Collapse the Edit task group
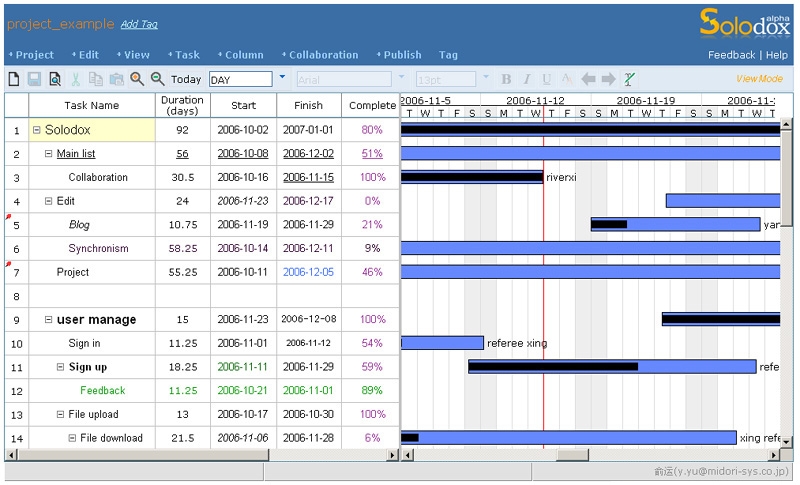Image resolution: width=800 pixels, height=485 pixels. [x=48, y=201]
